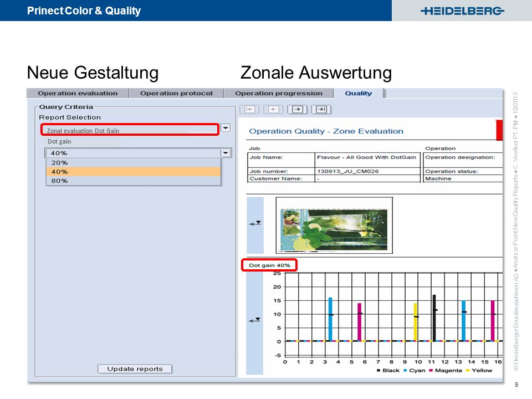
Task: Click the magenta bar near zone 6
Action: (x=359, y=322)
